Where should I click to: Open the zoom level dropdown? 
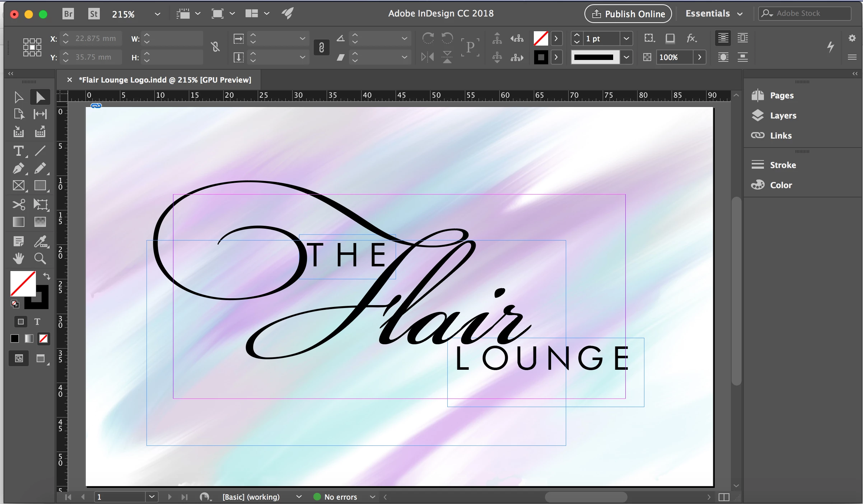point(157,14)
